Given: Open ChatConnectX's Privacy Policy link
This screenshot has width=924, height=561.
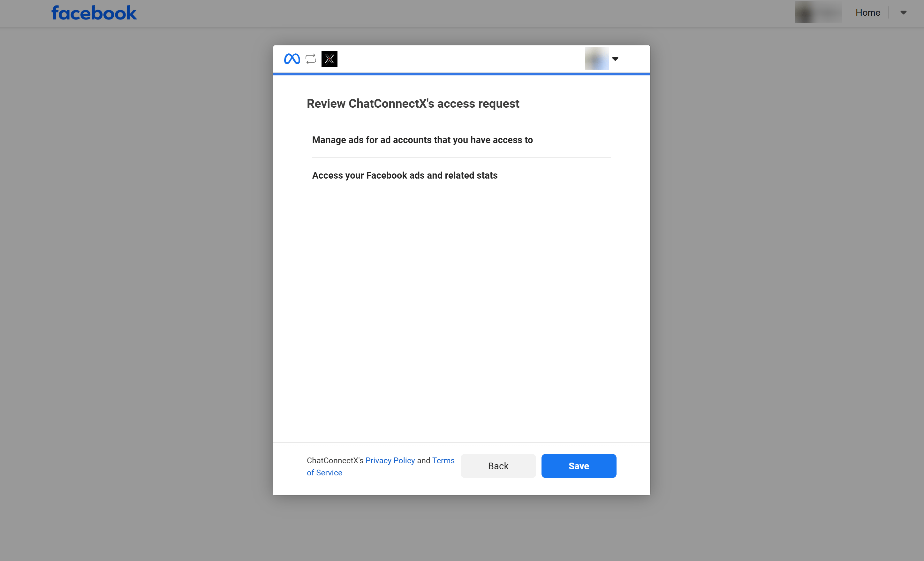Looking at the screenshot, I should tap(390, 460).
